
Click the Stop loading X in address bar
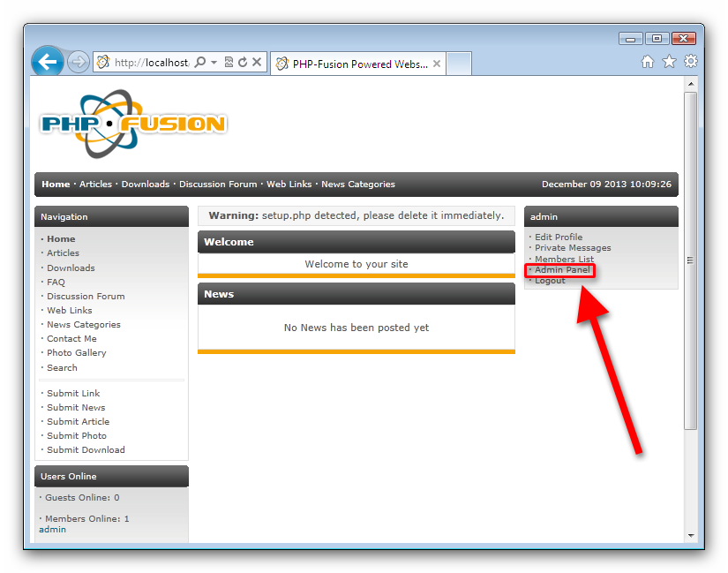[x=257, y=63]
